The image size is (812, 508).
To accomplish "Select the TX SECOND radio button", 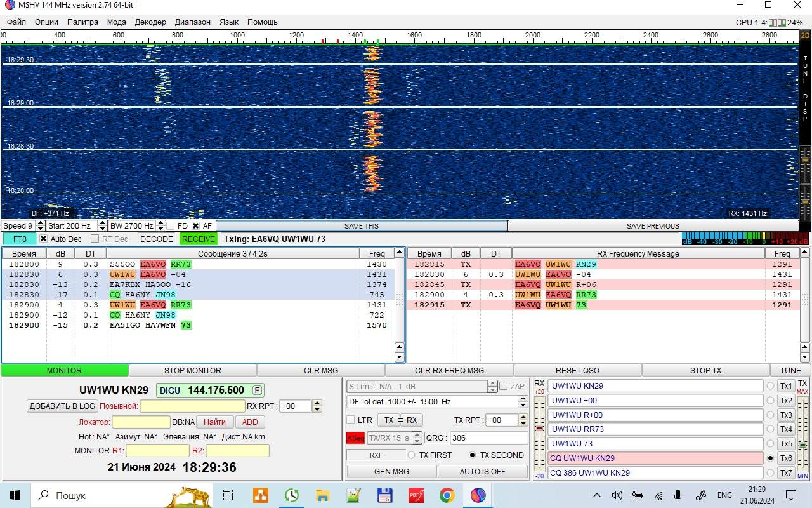I will [x=472, y=455].
